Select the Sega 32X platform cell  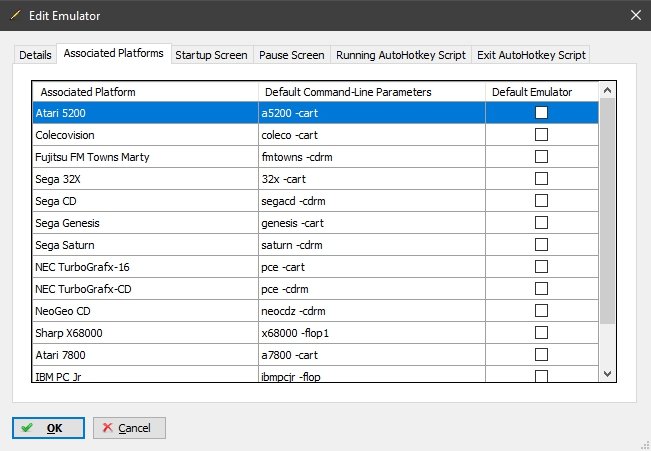point(145,179)
